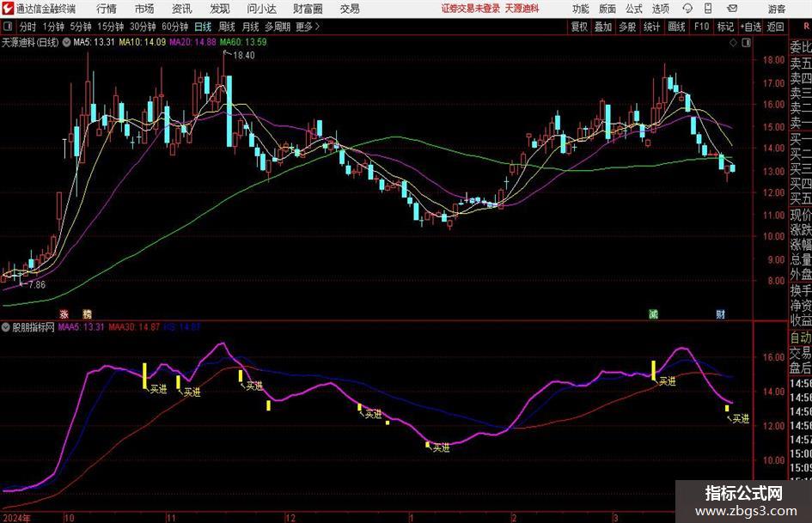812x523 pixels.
Task: Click the red 涨 event marker
Action: (64, 313)
